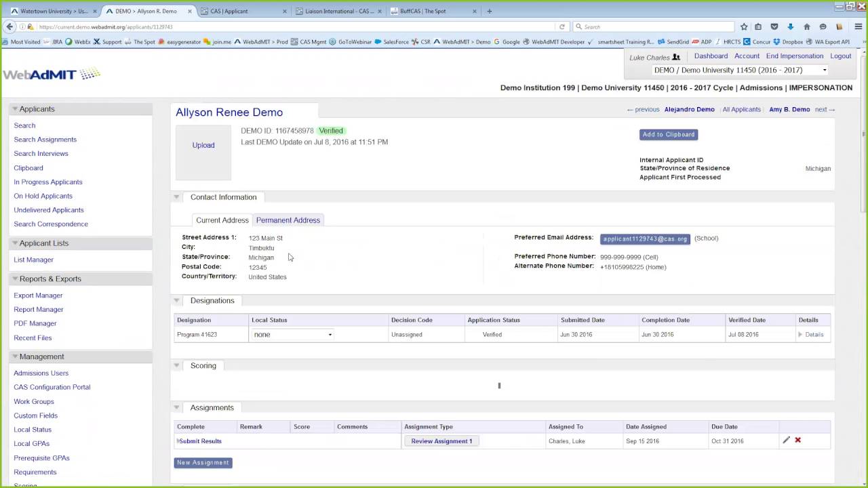Expand Details for Program 41623
This screenshot has height=488, width=868.
point(811,334)
